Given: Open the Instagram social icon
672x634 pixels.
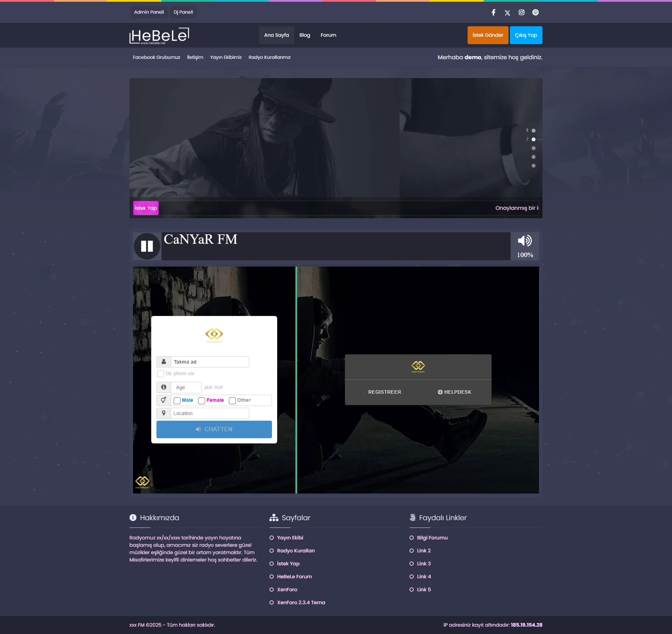Looking at the screenshot, I should [x=521, y=13].
